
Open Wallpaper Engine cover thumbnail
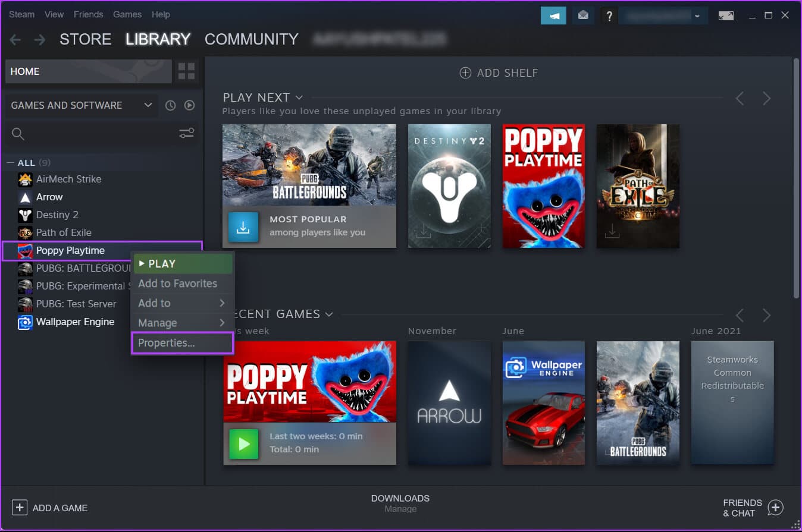click(544, 402)
